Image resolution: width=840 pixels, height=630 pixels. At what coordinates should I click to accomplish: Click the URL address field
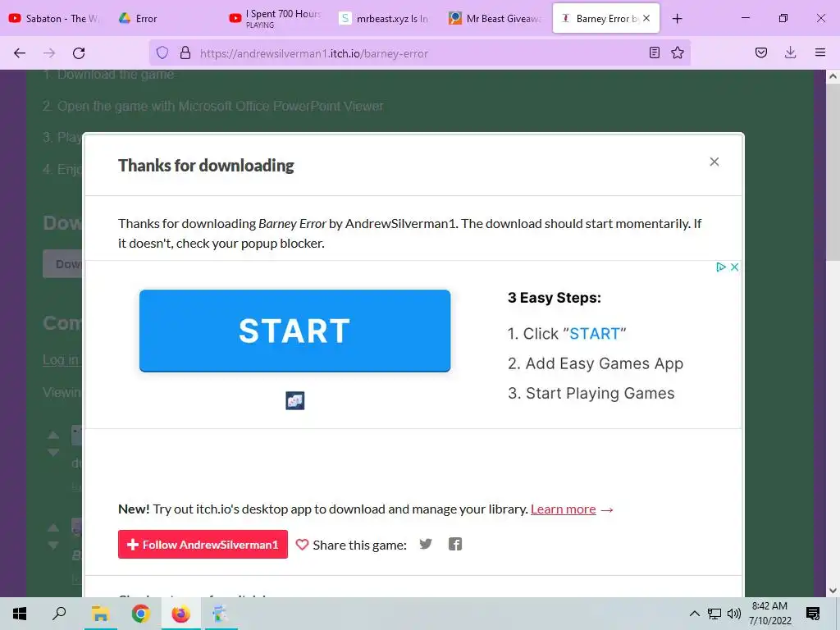(421, 53)
